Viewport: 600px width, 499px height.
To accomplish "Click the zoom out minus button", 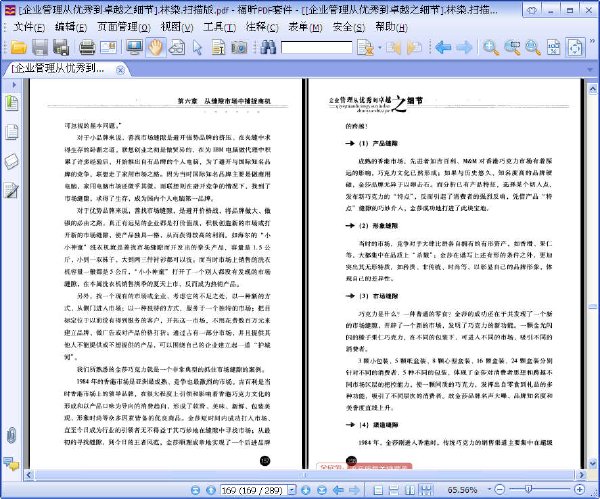I will [499, 489].
